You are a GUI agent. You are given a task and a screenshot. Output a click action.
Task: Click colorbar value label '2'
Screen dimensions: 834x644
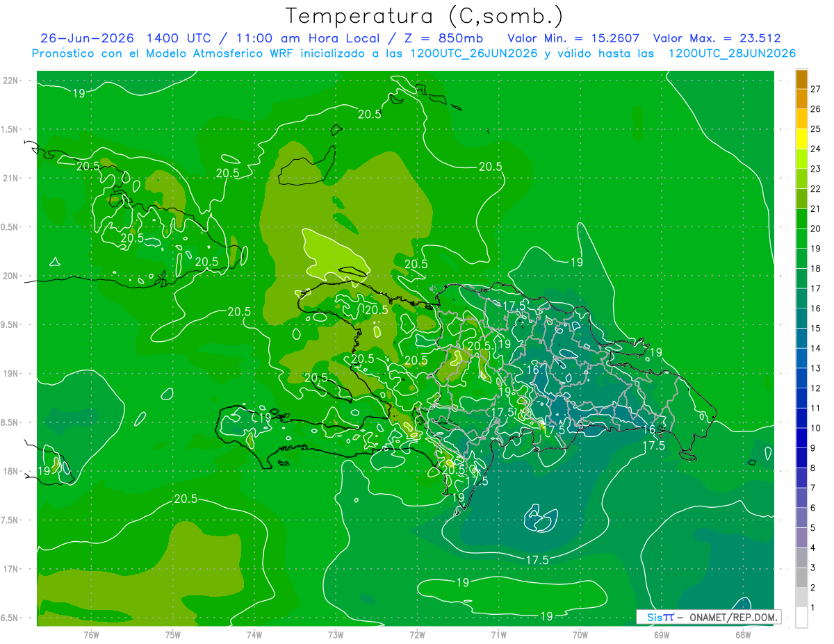[813, 588]
